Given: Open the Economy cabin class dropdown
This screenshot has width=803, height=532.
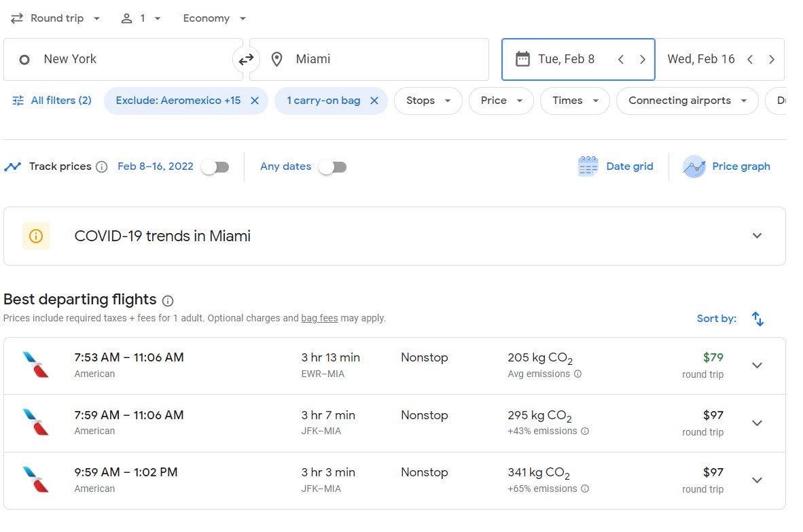Looking at the screenshot, I should pos(214,18).
